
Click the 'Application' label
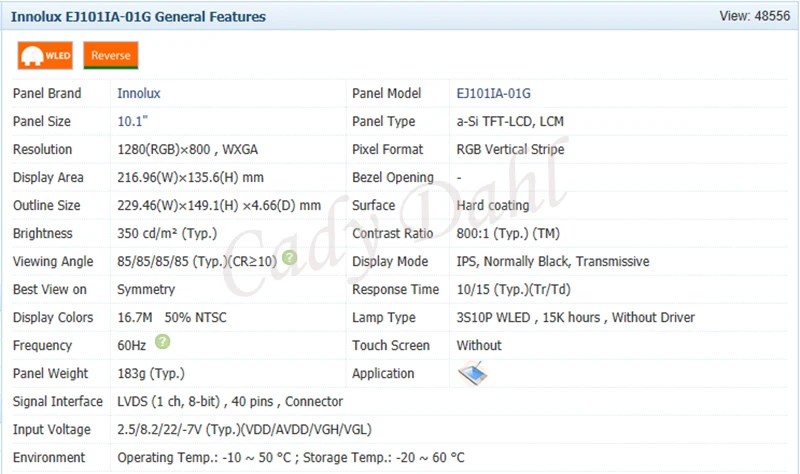(x=383, y=373)
